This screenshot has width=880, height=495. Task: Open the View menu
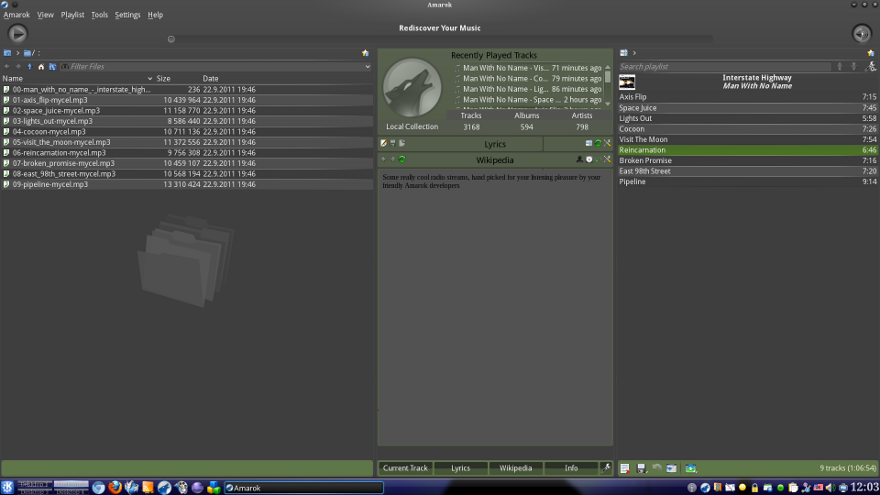[45, 15]
